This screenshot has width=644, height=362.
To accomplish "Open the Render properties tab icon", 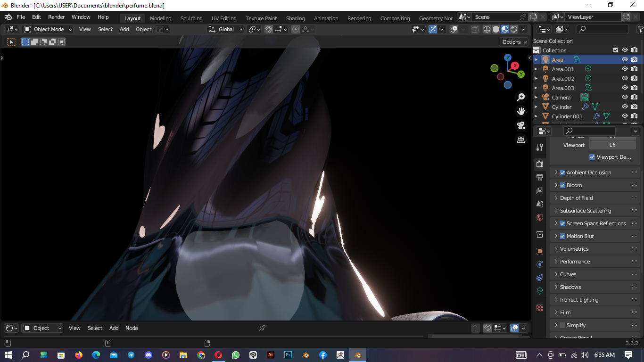I will tap(540, 165).
